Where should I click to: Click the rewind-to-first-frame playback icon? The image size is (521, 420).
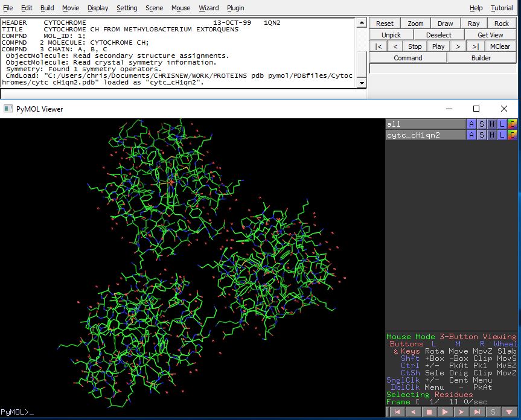(x=396, y=412)
